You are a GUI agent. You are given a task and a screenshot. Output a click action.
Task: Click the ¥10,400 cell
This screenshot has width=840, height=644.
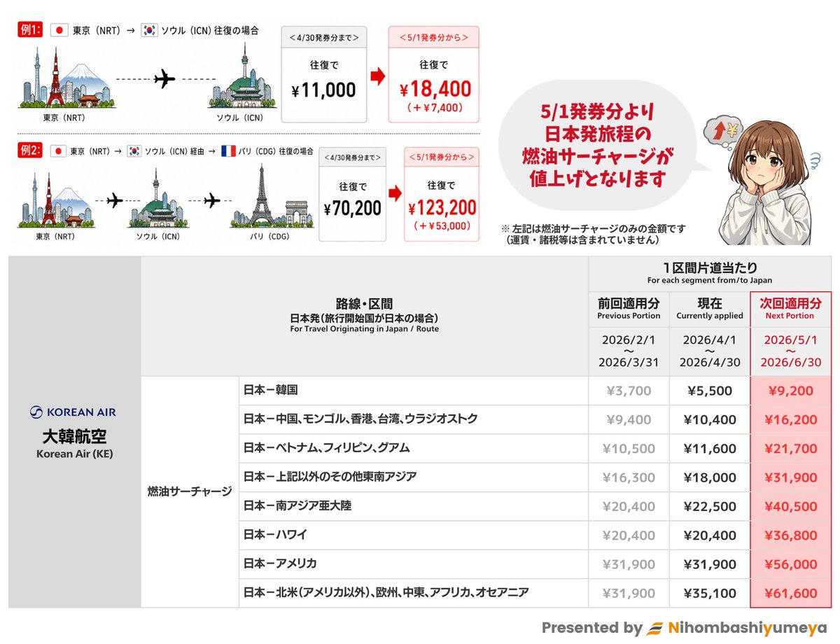pos(710,420)
